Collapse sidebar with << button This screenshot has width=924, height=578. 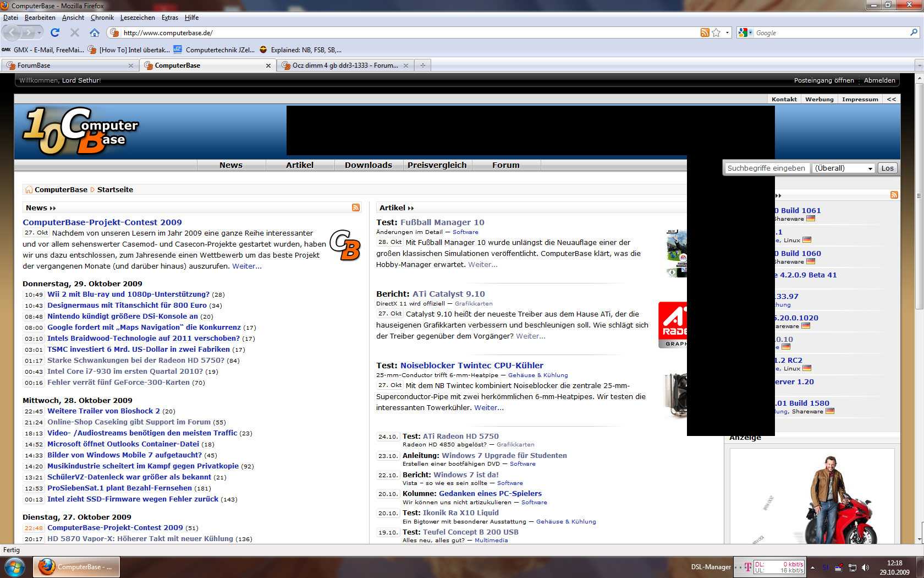891,100
